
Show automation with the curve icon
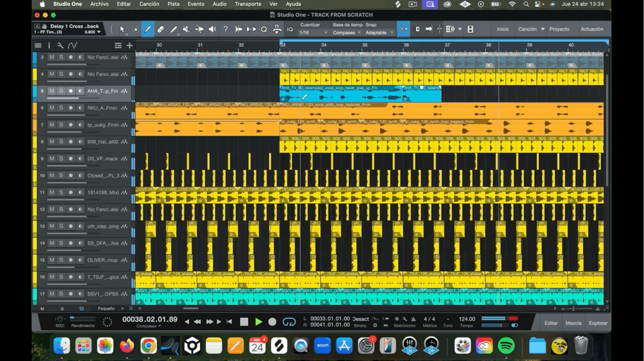pyautogui.click(x=73, y=45)
